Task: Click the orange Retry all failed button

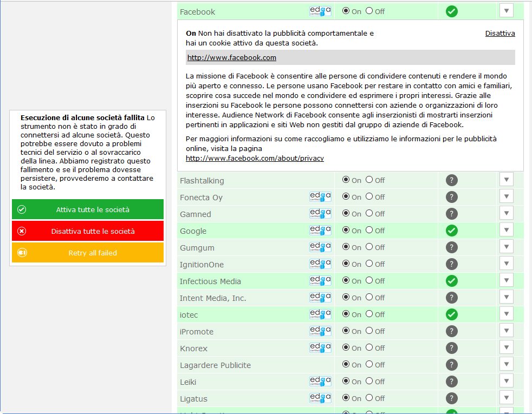Action: pos(88,253)
